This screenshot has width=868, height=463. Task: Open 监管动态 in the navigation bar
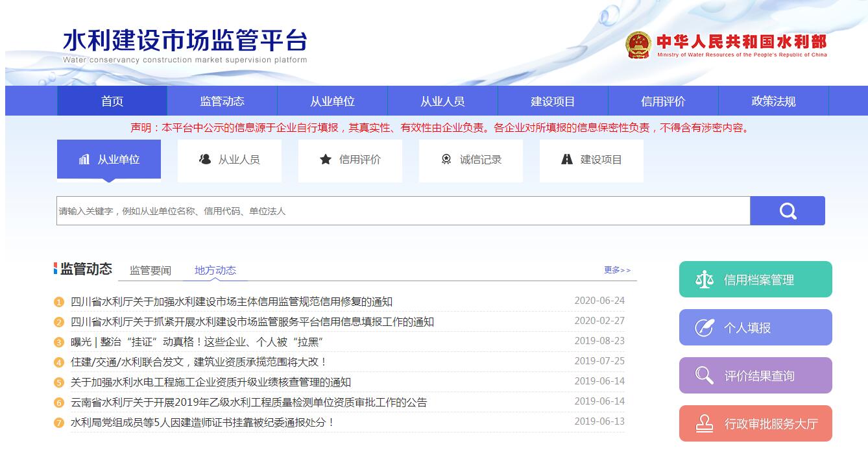[222, 101]
